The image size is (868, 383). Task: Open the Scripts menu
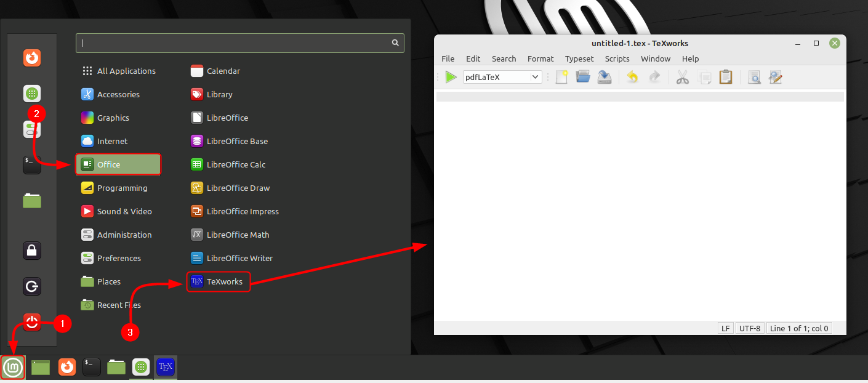pos(617,58)
